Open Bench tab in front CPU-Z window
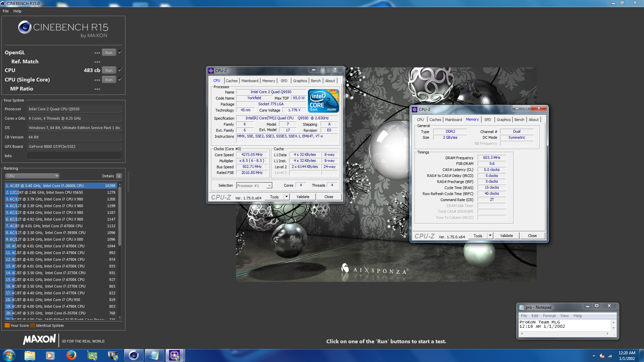This screenshot has height=362, width=644. click(x=316, y=81)
